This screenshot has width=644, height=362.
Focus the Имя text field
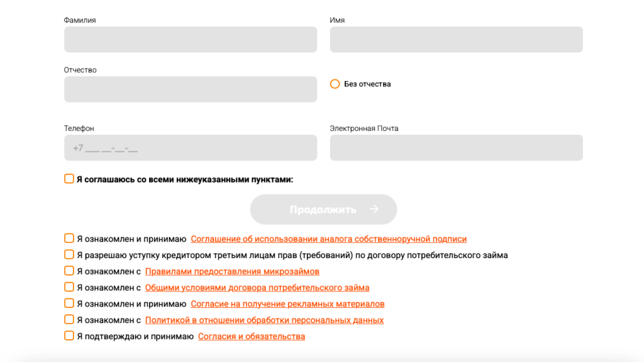(456, 40)
